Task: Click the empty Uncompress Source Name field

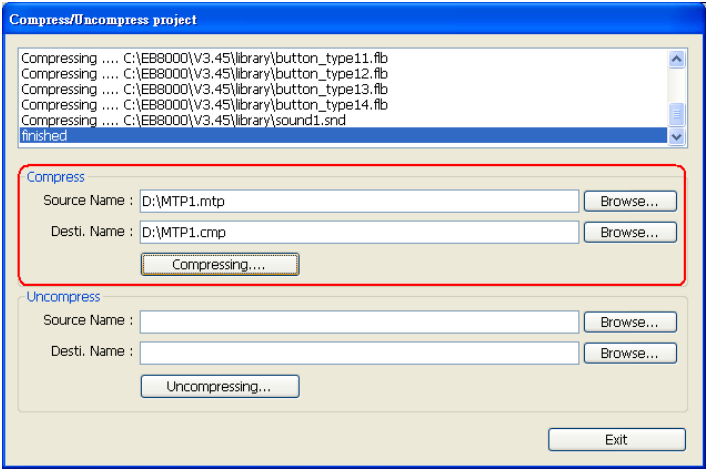Action: tap(359, 322)
